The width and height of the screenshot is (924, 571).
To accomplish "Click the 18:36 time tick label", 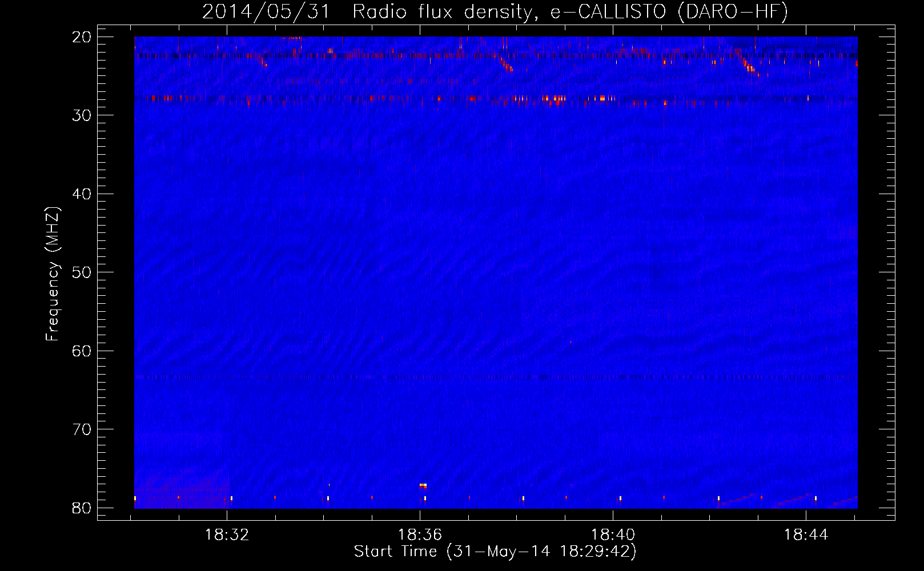I will 420,535.
